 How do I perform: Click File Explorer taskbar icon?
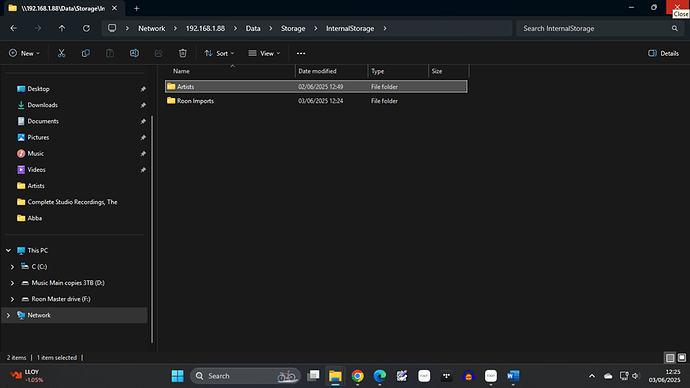coord(335,376)
